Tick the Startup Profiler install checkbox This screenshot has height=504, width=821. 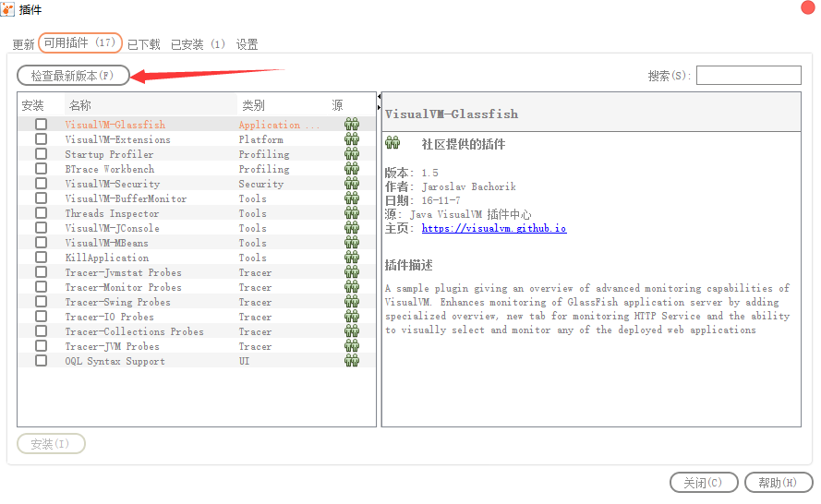click(41, 153)
